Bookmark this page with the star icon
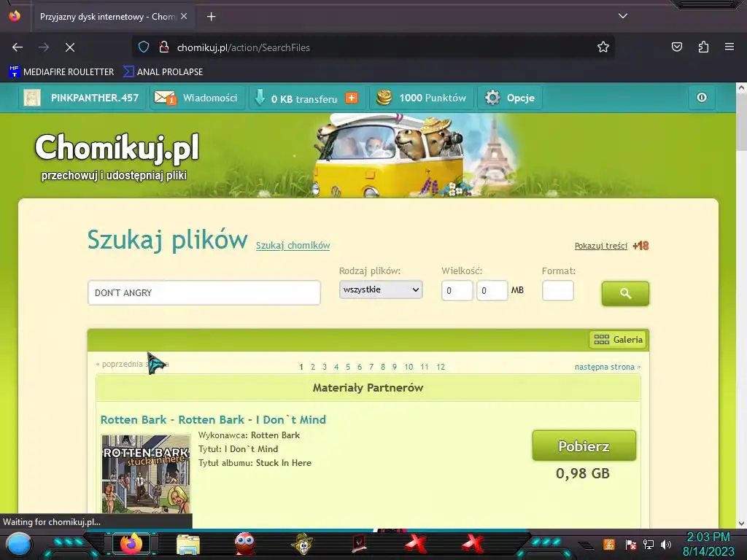The width and height of the screenshot is (747, 560). [603, 47]
